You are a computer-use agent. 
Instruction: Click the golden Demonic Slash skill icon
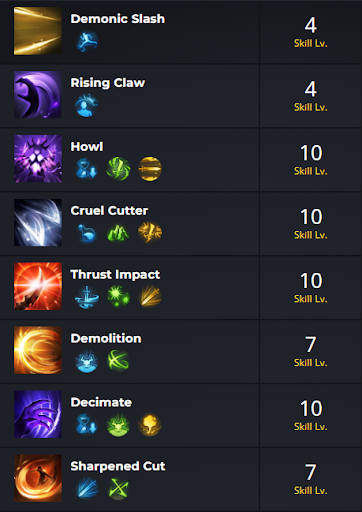click(38, 31)
